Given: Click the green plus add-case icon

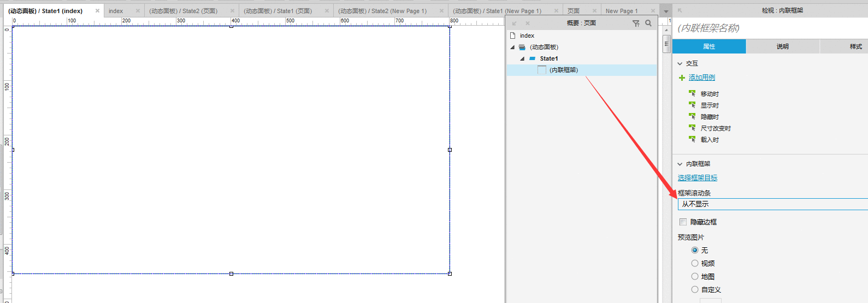Looking at the screenshot, I should [682, 78].
